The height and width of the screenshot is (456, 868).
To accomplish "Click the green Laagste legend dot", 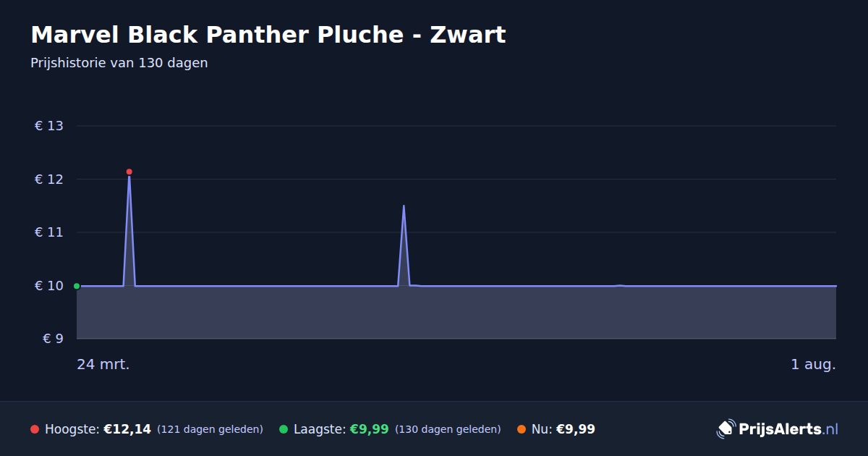I will click(x=284, y=429).
